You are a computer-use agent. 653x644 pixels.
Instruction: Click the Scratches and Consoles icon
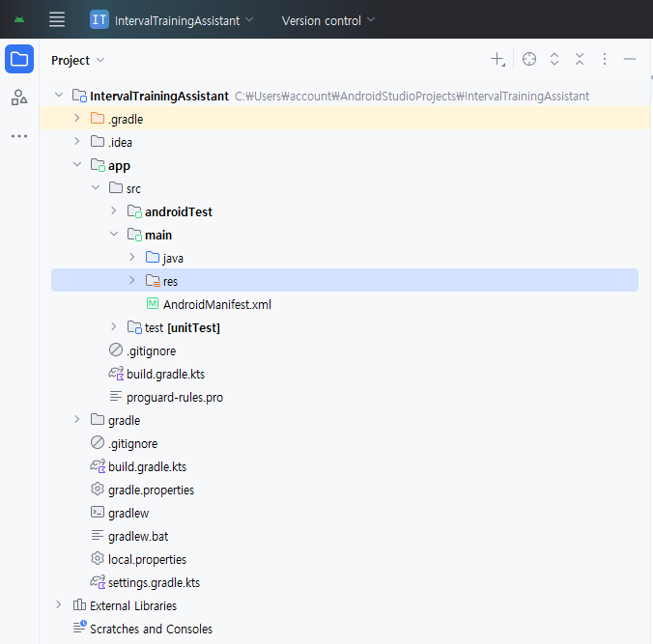[79, 627]
